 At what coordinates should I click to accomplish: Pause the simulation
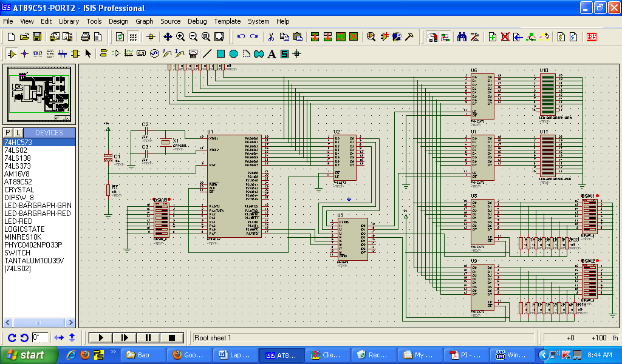click(x=148, y=337)
